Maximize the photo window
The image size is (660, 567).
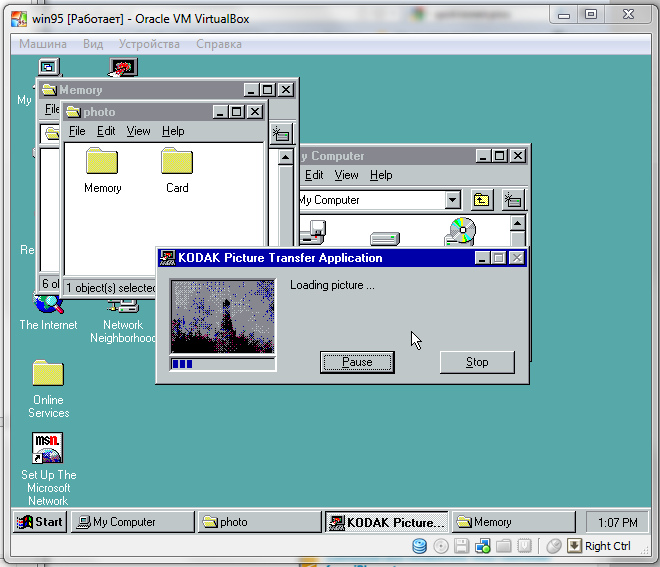(x=237, y=112)
